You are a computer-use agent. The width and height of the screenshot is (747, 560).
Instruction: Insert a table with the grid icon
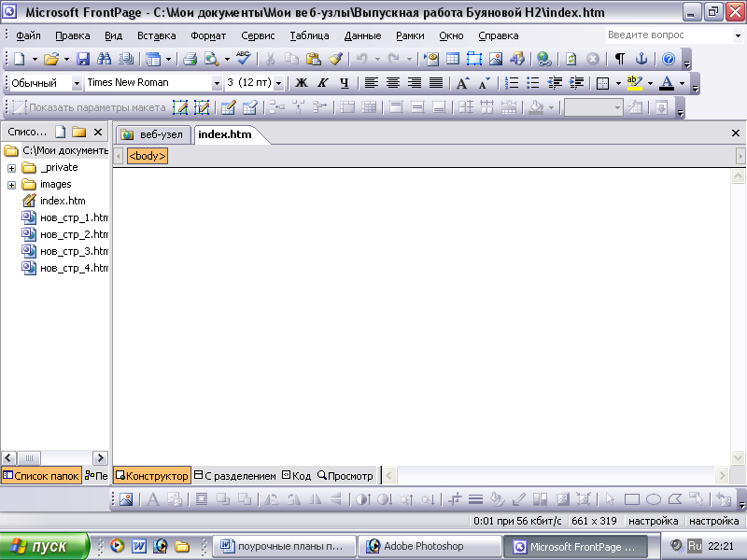point(453,59)
